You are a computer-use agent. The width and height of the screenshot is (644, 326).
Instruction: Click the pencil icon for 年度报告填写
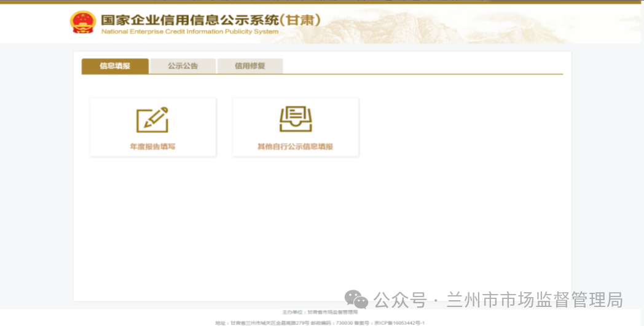(x=152, y=120)
